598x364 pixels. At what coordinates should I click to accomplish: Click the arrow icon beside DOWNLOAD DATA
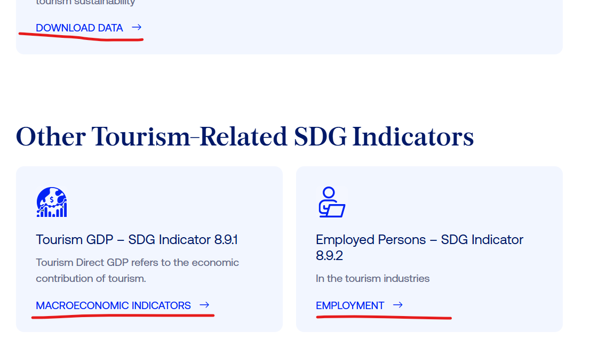137,27
